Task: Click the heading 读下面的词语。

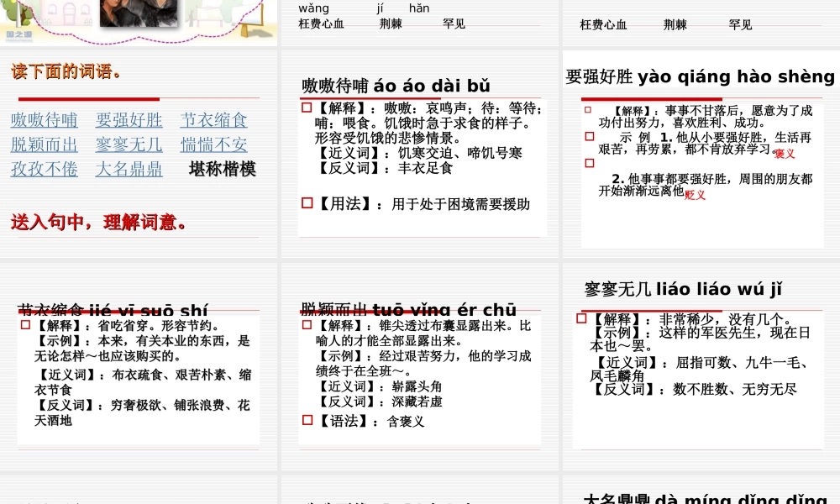Action: click(x=66, y=71)
